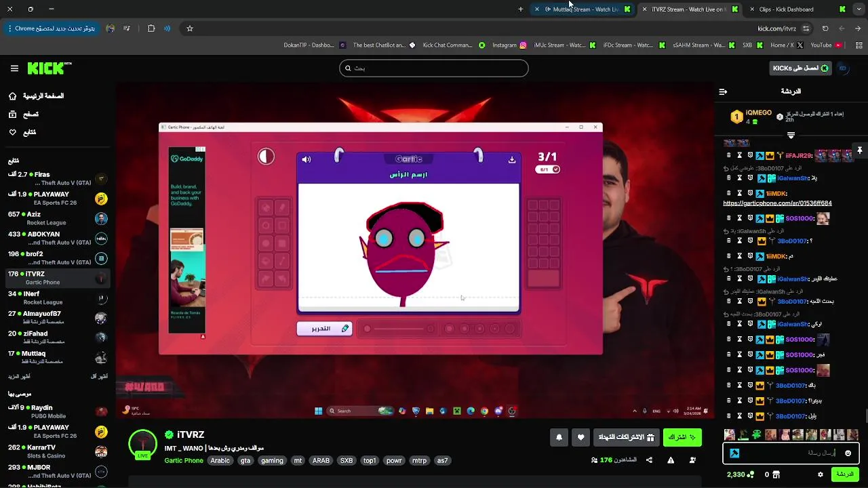Open the Kick hamburger menu
Image resolution: width=868 pixels, height=488 pixels.
[x=14, y=68]
